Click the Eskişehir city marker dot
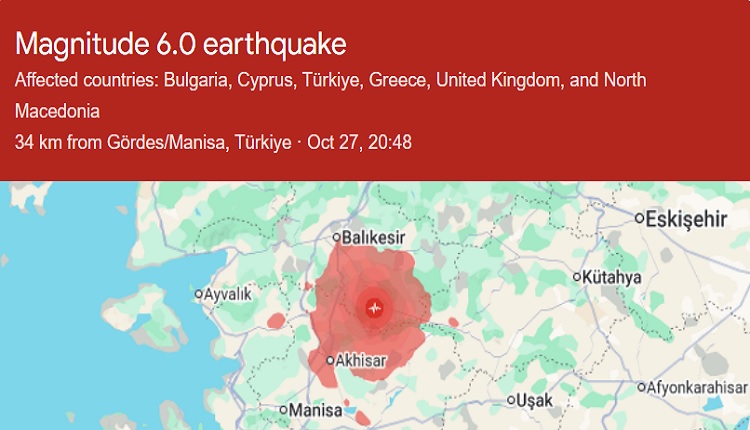Screen dimensions: 750x430 click(640, 218)
